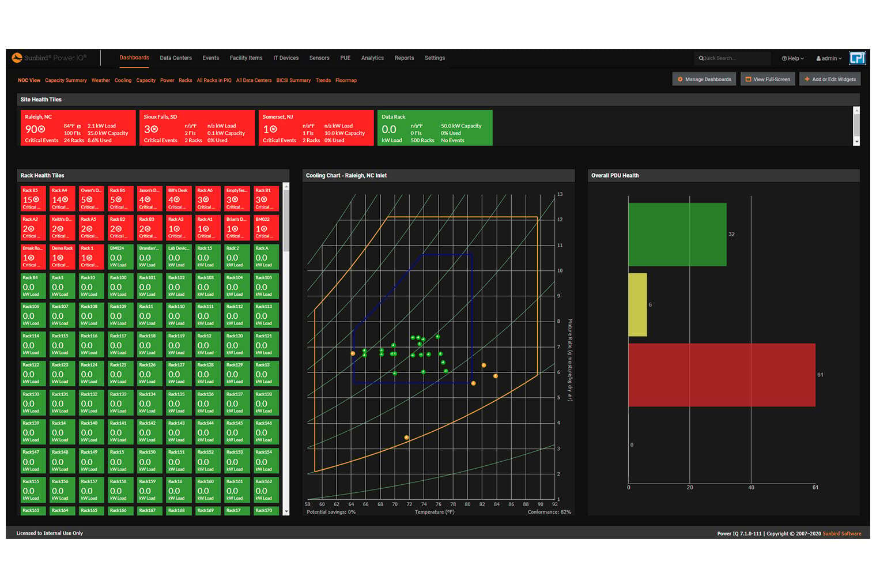Click the Rack B5 critical tile
Screen dimensions: 876x588
[33, 199]
